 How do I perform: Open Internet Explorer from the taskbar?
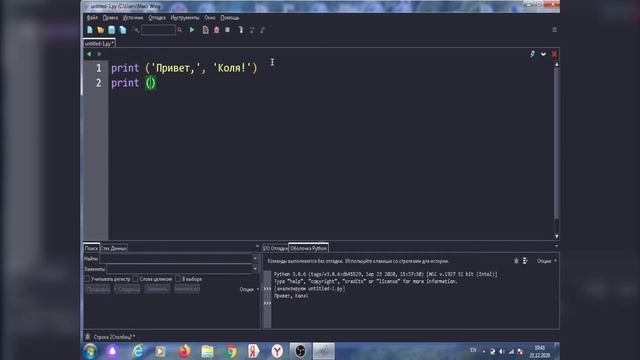138,351
